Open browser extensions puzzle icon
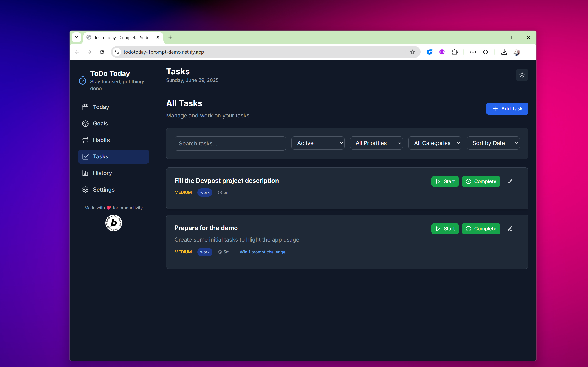 click(x=454, y=52)
